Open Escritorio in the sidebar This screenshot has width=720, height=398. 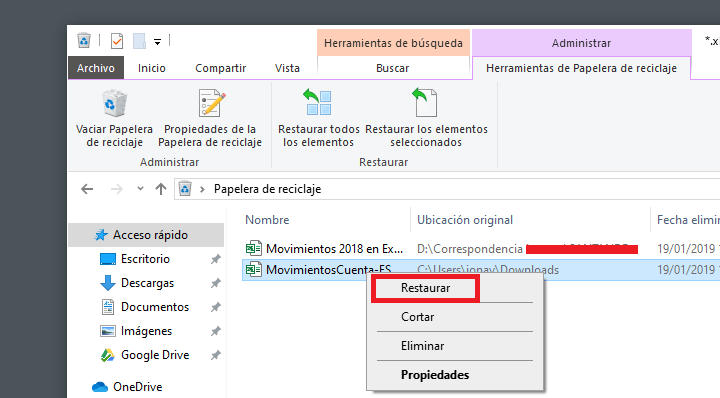tap(145, 259)
